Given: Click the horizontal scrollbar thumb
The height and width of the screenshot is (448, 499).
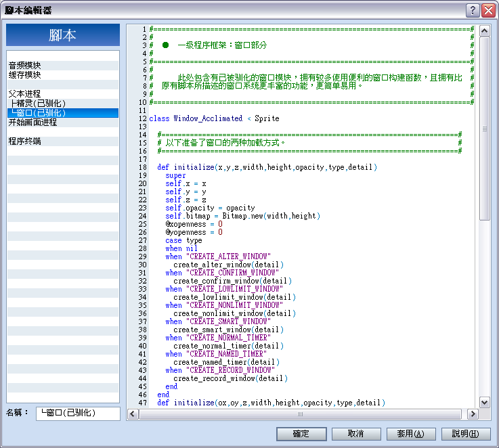Looking at the screenshot, I should 300,414.
